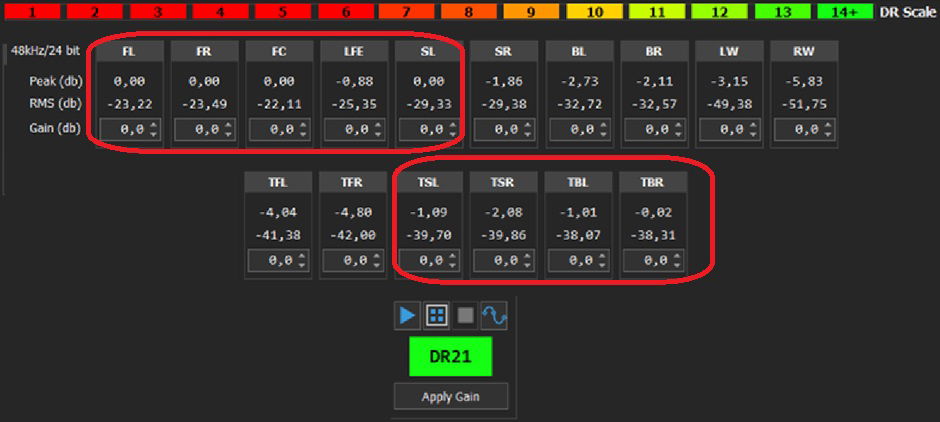
Task: Click the blue play icon
Action: 407,316
